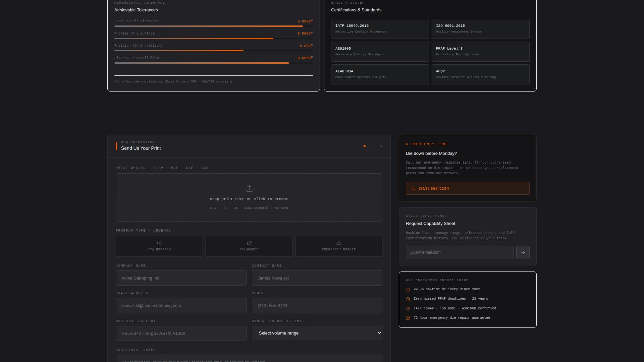Open the annual volume estimate dropdown
The image size is (644, 362).
click(317, 333)
